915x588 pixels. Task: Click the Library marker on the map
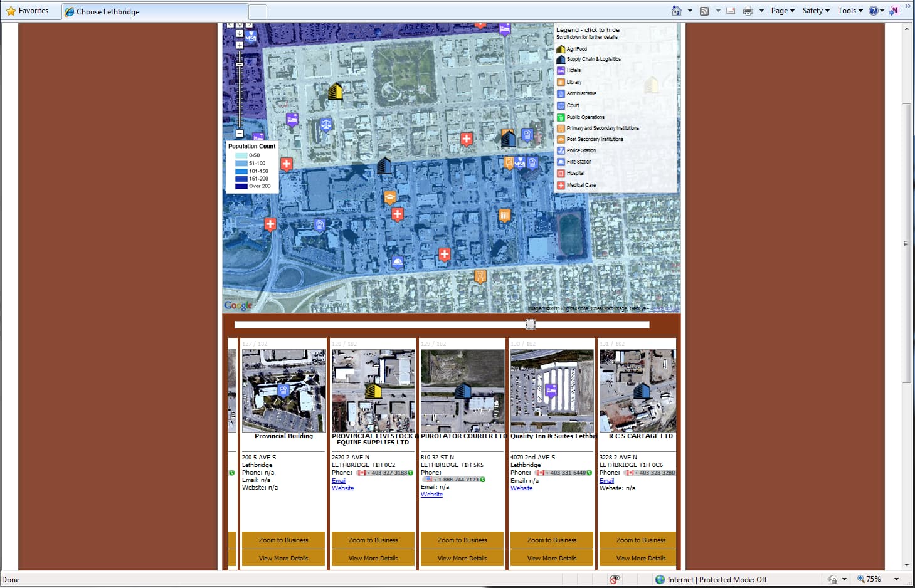click(504, 216)
